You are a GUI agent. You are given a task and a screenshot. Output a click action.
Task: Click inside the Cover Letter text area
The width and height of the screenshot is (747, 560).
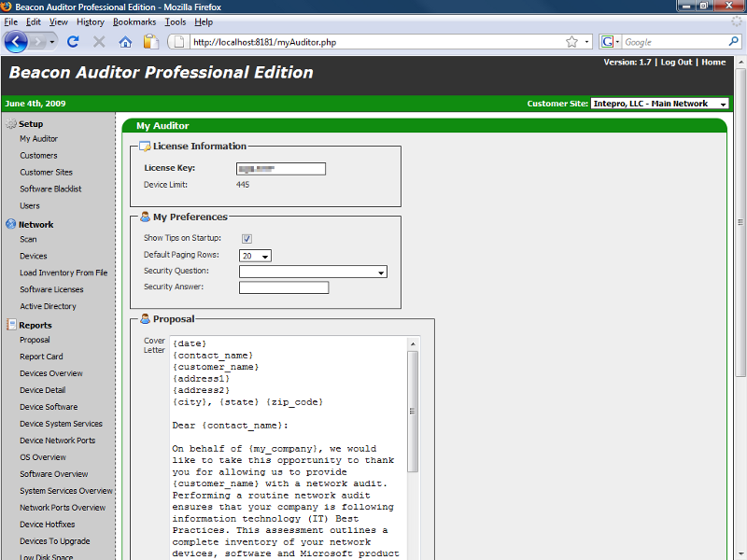click(289, 448)
